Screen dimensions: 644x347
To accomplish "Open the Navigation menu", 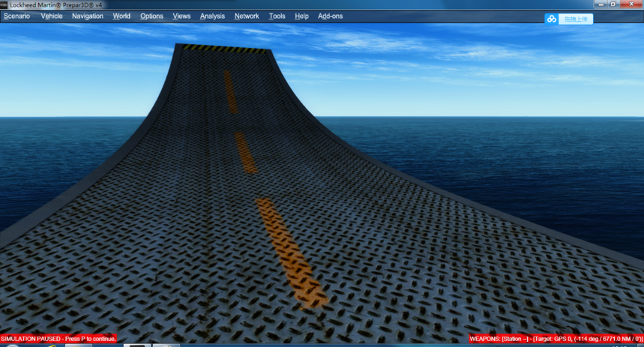I will [x=88, y=16].
